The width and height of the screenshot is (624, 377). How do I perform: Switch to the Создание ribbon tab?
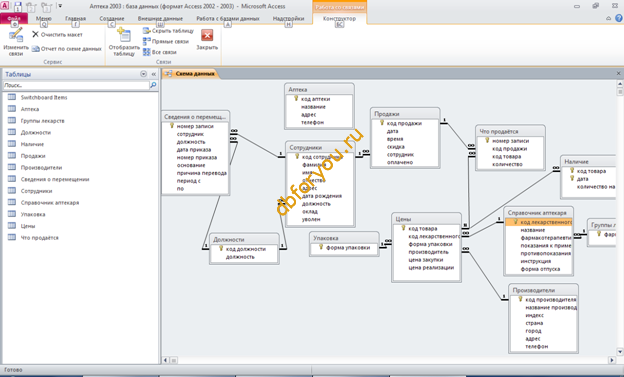point(112,18)
